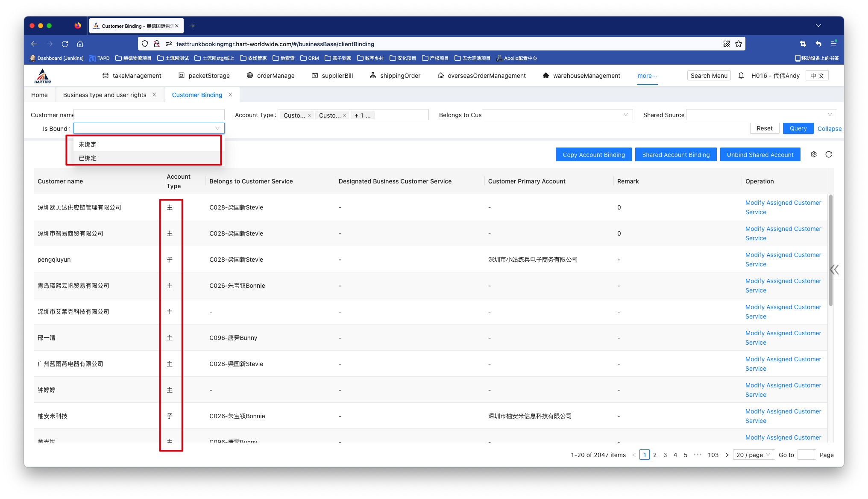Remove first Account Type tag

309,115
